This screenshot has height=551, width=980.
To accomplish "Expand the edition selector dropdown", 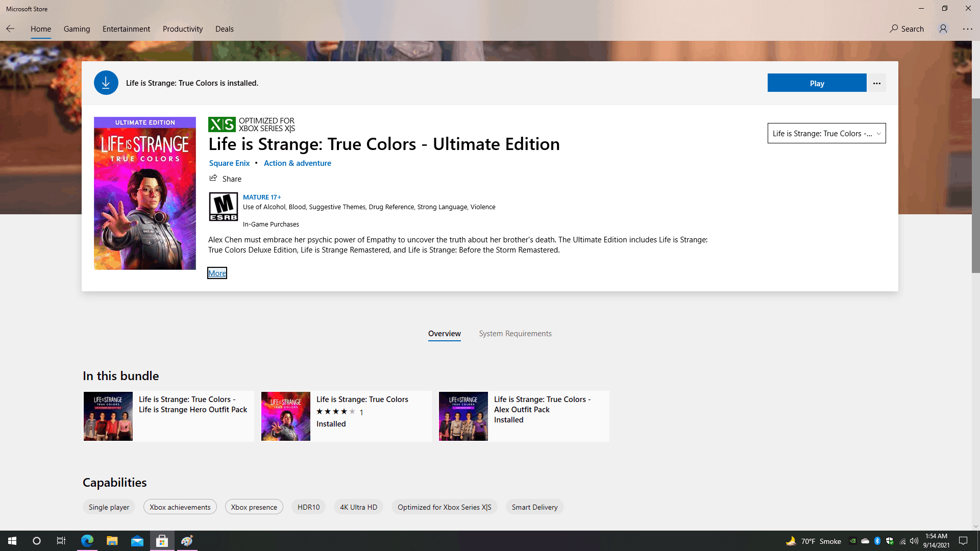I will pyautogui.click(x=827, y=133).
